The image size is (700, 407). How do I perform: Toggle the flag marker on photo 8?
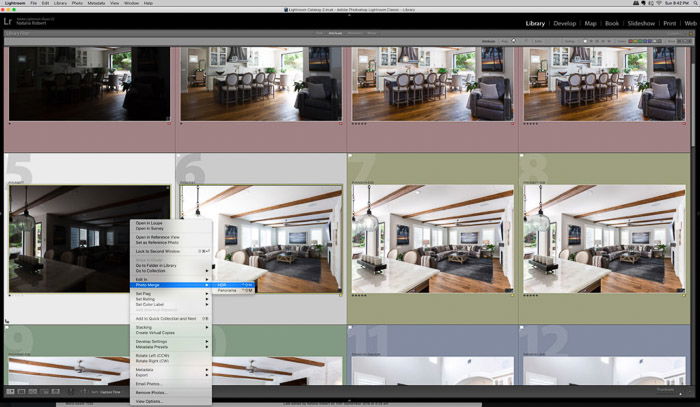(522, 156)
